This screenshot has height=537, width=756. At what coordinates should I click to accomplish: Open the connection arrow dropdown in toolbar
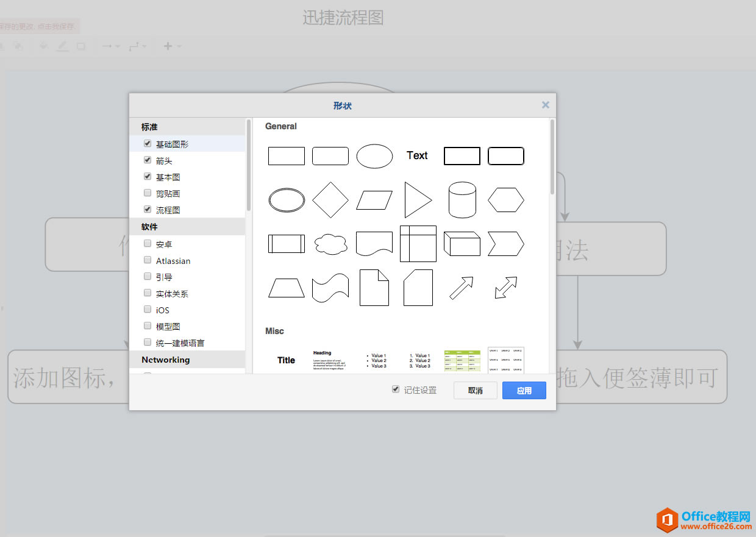(x=111, y=46)
